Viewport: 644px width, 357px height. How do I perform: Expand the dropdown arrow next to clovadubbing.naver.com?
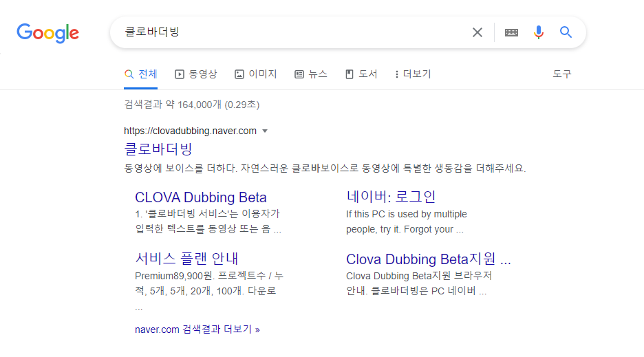point(265,131)
